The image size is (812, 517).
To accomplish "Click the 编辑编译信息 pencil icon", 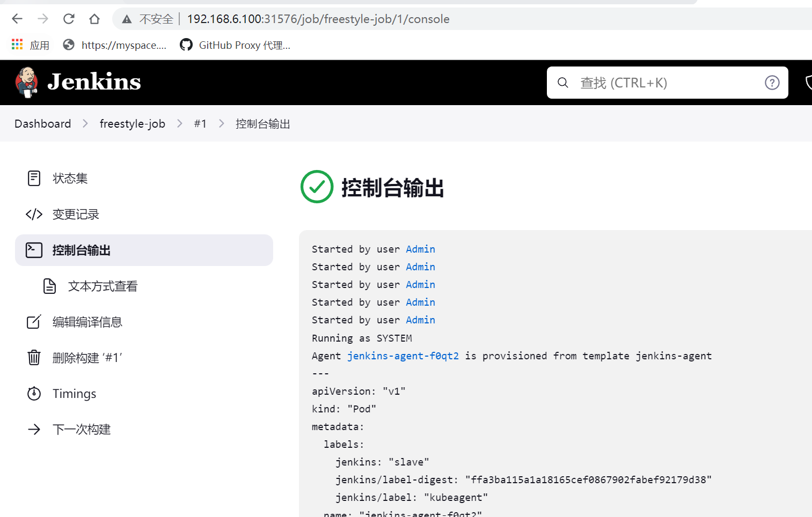I will click(34, 322).
